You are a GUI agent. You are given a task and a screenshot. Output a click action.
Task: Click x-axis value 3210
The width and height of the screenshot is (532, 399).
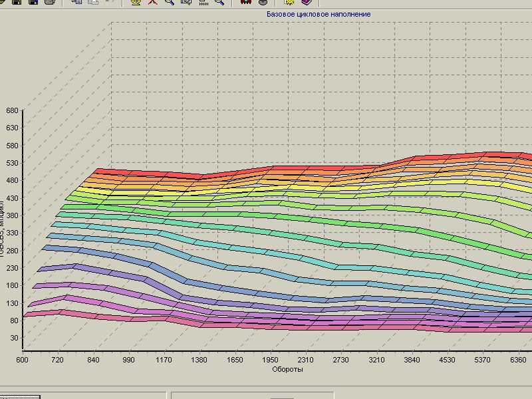click(376, 360)
